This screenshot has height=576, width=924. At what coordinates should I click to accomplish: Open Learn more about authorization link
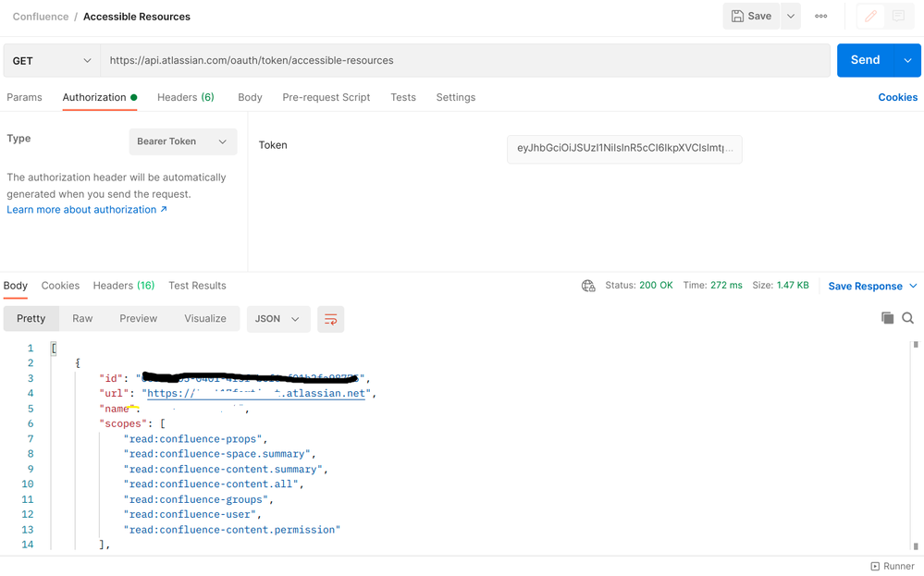coord(87,210)
